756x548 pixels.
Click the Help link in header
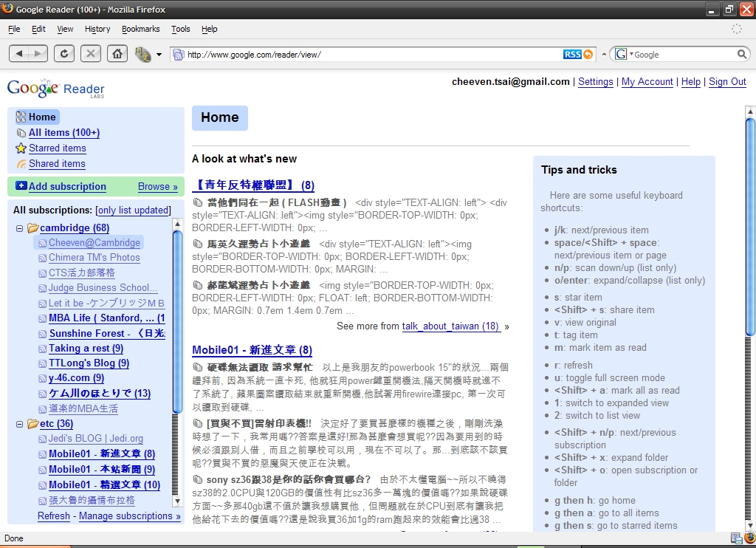coord(690,81)
